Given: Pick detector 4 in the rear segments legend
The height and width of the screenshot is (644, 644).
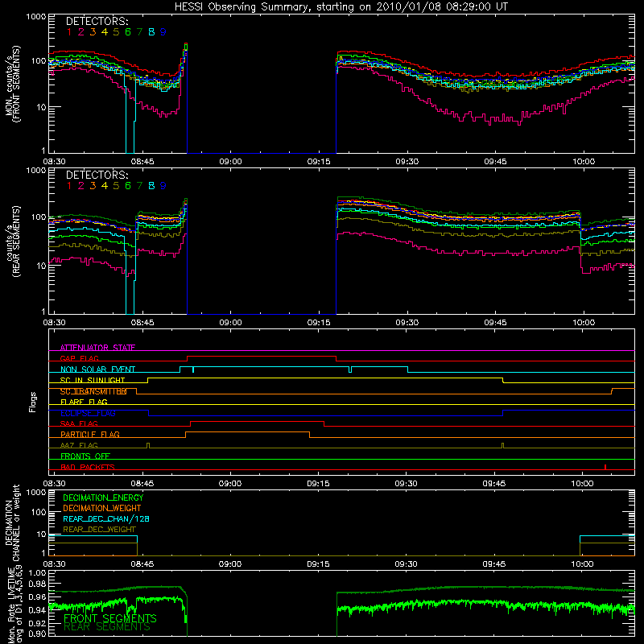Looking at the screenshot, I should click(x=105, y=186).
